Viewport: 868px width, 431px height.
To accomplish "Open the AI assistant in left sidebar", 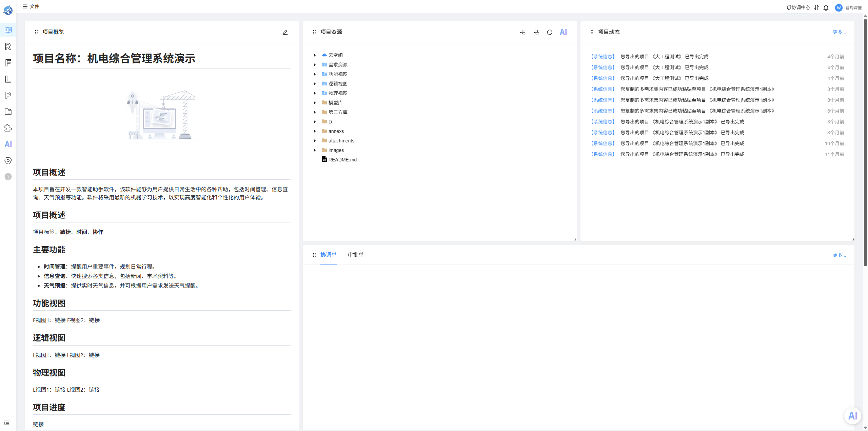I will pyautogui.click(x=8, y=144).
